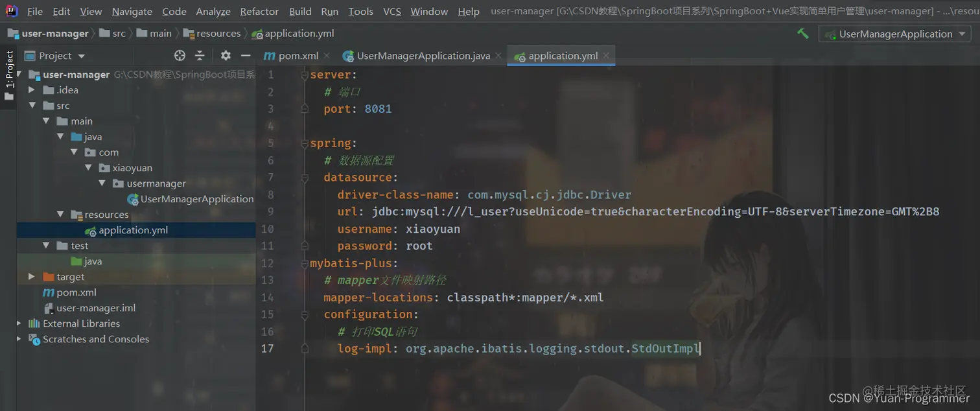Image resolution: width=980 pixels, height=411 pixels.
Task: Click the fold marker at line 1
Action: pos(305,75)
